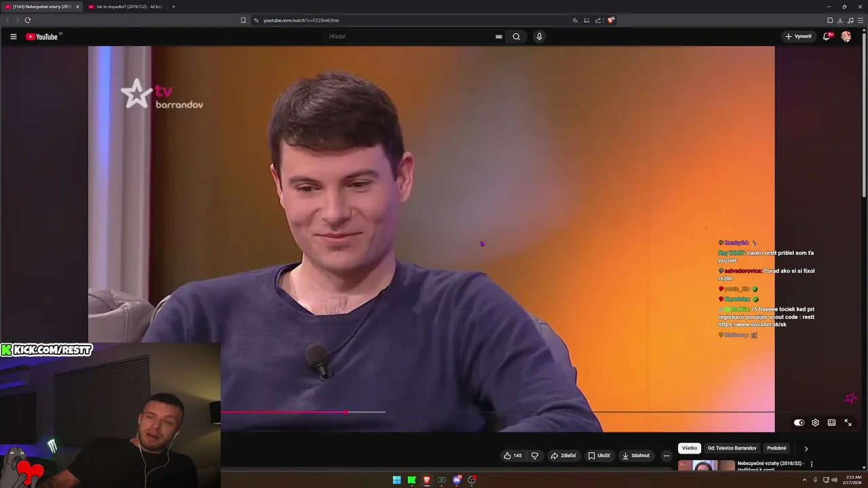Open the Nebezpečné vztahy (2018/32) recommended video
Viewport: 868px width, 488px height.
click(x=770, y=466)
